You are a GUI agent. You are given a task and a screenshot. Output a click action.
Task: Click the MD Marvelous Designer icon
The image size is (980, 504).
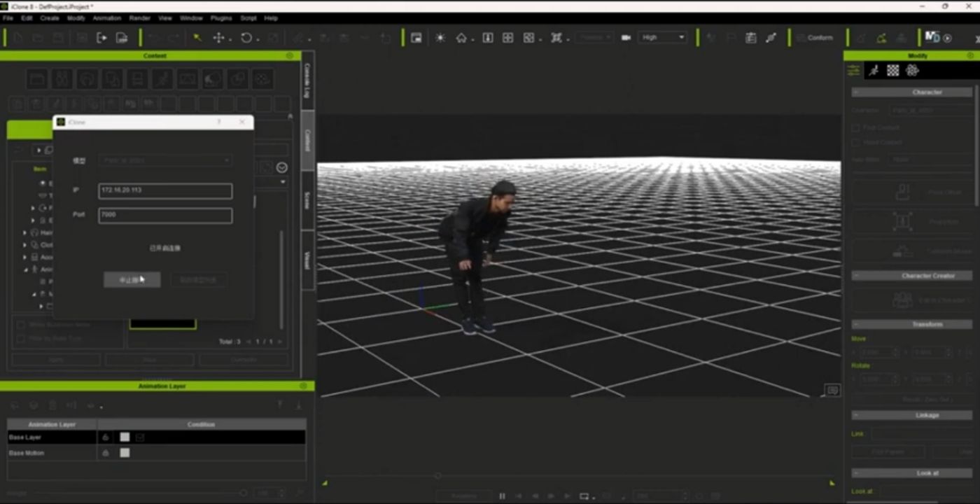tap(932, 37)
